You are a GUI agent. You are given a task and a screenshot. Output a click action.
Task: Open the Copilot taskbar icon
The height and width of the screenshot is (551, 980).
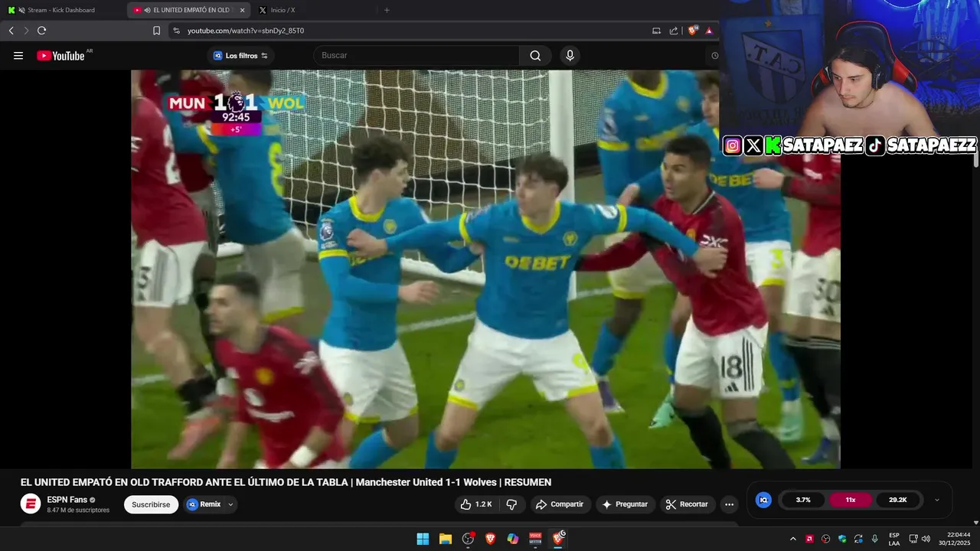(x=513, y=539)
